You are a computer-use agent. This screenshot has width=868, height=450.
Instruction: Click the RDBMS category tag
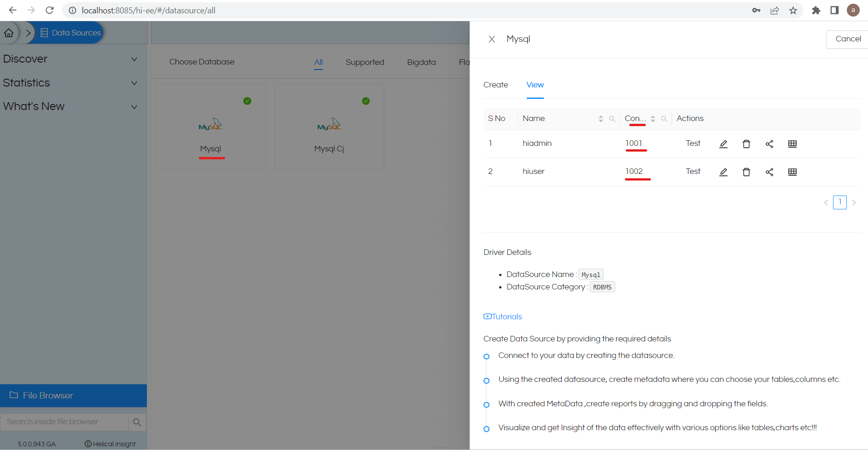pyautogui.click(x=602, y=287)
